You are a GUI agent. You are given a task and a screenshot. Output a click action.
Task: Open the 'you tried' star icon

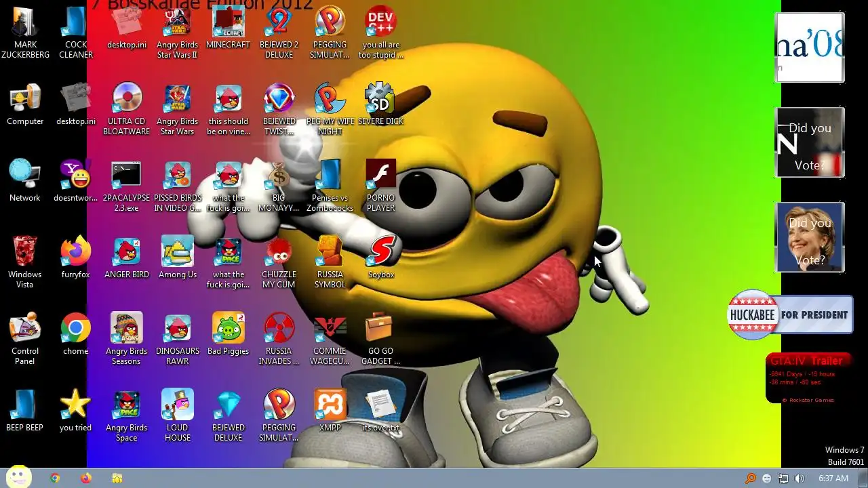(76, 411)
